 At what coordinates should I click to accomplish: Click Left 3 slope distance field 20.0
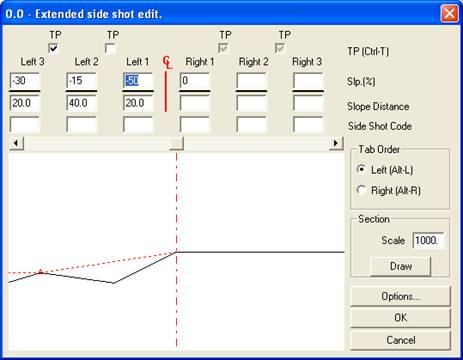pyautogui.click(x=25, y=103)
